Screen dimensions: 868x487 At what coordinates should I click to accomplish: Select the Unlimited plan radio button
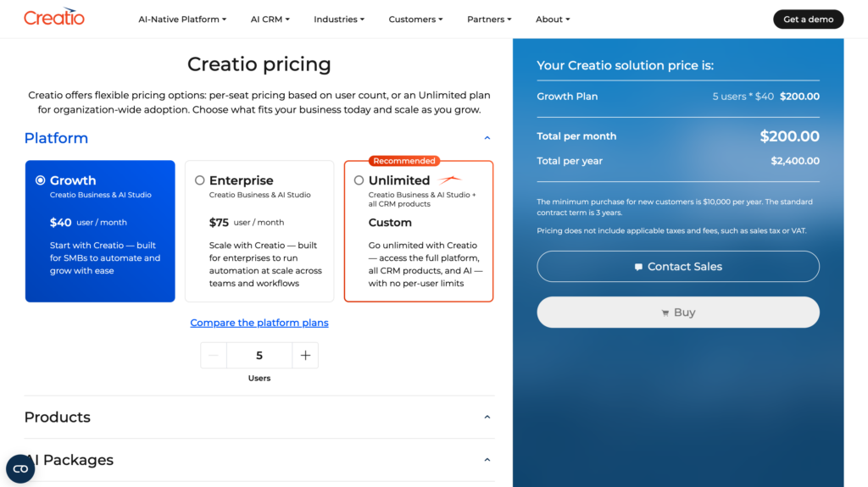click(359, 180)
